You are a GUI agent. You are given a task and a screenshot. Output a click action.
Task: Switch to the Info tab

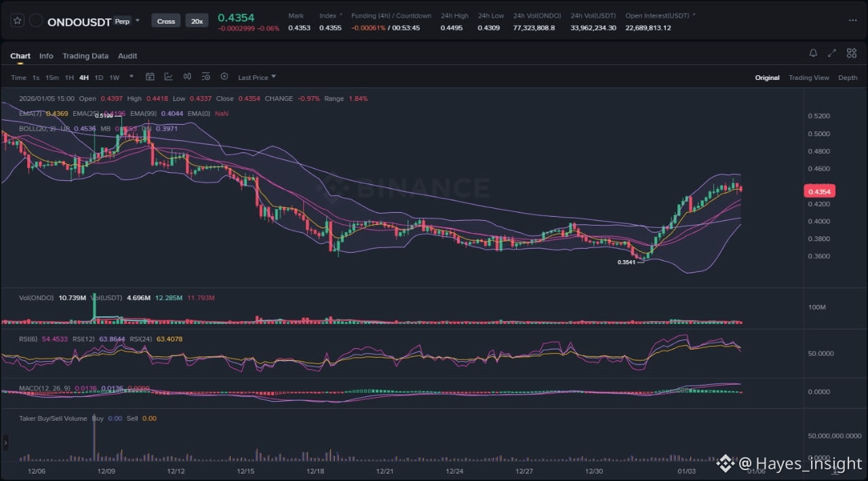click(x=46, y=56)
